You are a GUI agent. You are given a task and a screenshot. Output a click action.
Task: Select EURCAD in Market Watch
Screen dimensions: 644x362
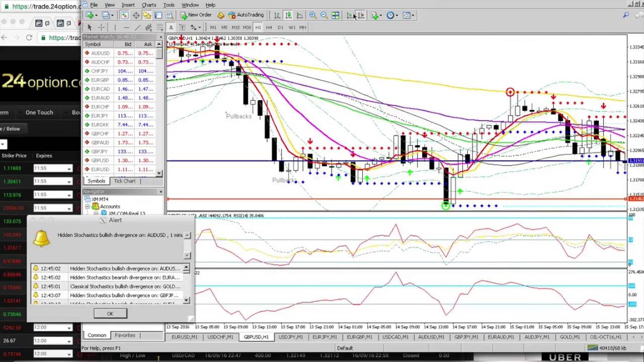click(x=119, y=89)
